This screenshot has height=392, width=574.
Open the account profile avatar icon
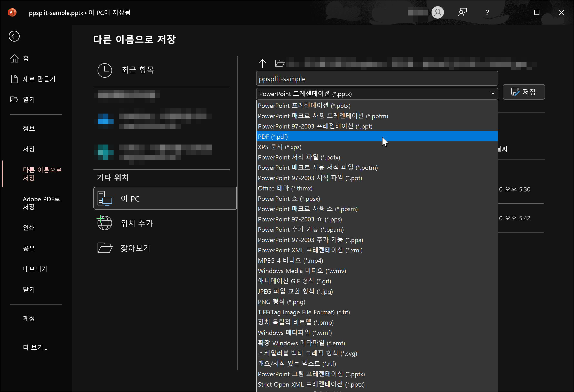(437, 12)
